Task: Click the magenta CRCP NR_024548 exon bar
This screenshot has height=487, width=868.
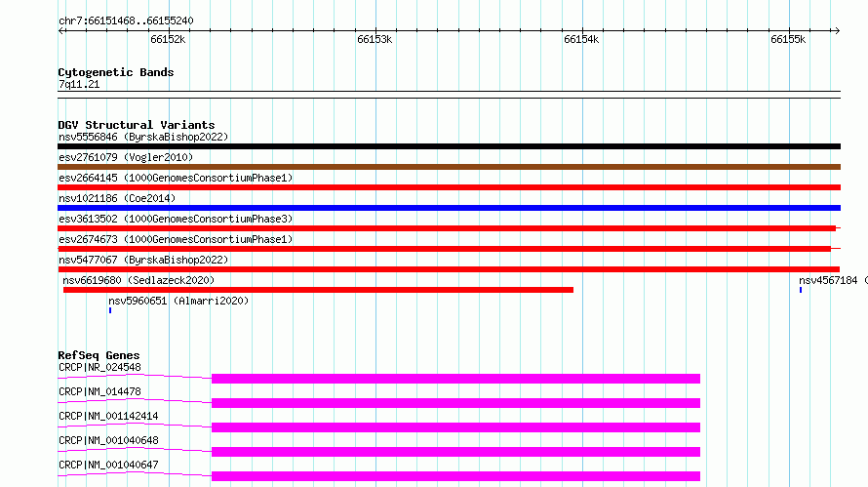Action: coord(455,379)
